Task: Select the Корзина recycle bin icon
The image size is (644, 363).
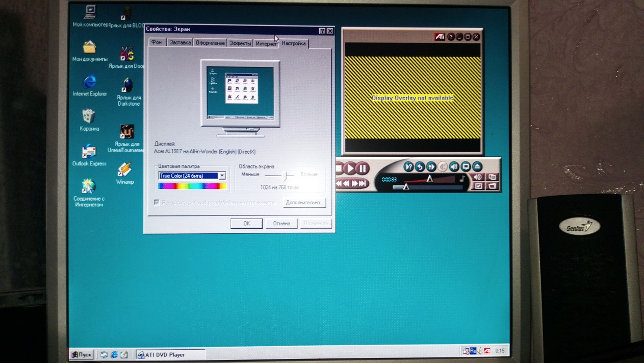Action: click(x=89, y=120)
